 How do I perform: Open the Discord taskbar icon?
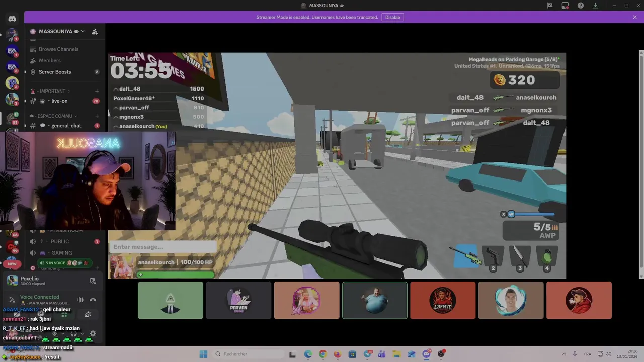tap(427, 354)
